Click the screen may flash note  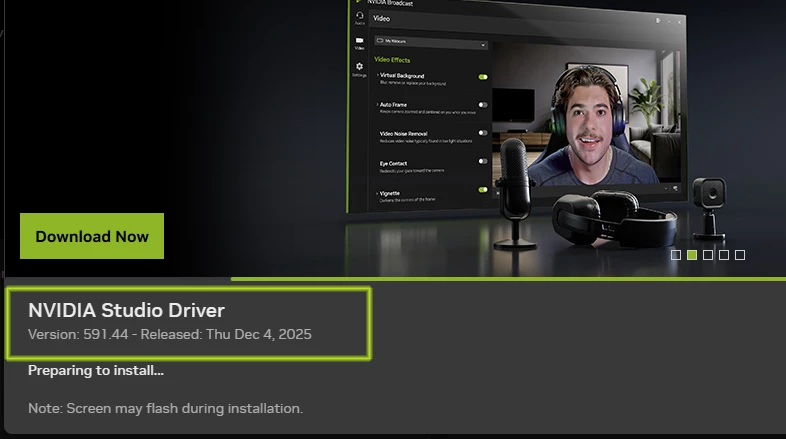(x=165, y=408)
